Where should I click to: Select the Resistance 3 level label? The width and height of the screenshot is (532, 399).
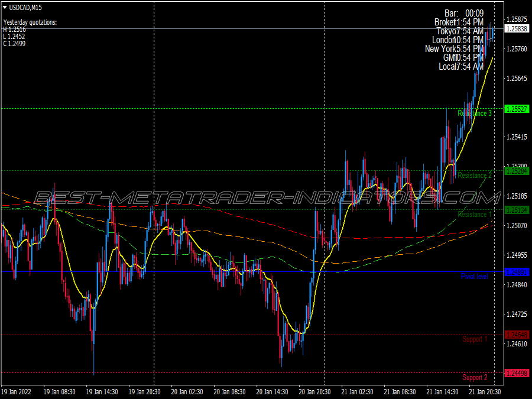(x=474, y=113)
